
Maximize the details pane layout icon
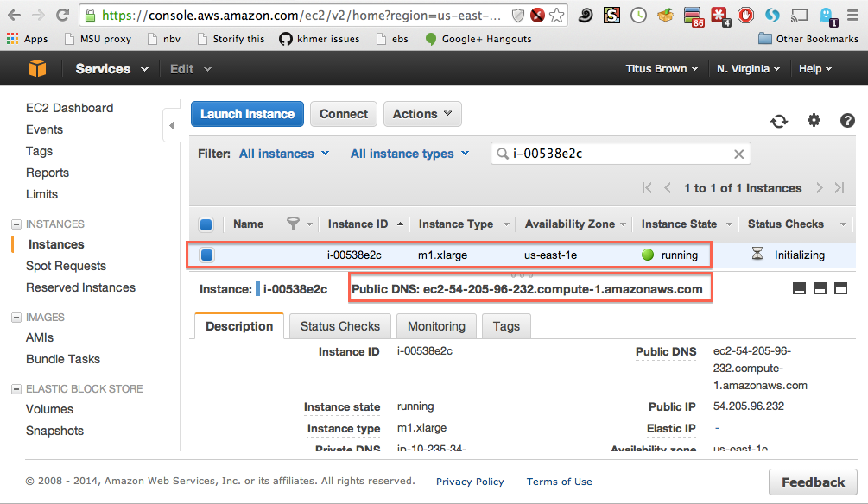(840, 288)
